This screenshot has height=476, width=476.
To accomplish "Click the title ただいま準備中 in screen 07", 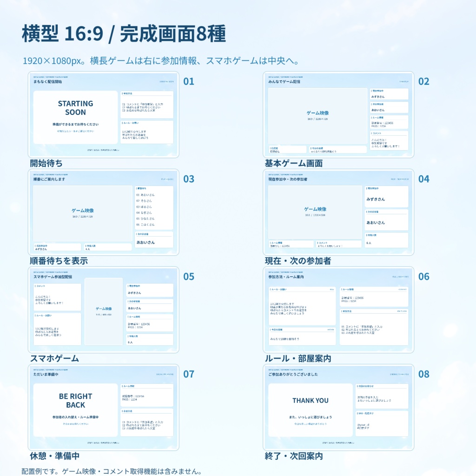I will (x=46, y=374).
